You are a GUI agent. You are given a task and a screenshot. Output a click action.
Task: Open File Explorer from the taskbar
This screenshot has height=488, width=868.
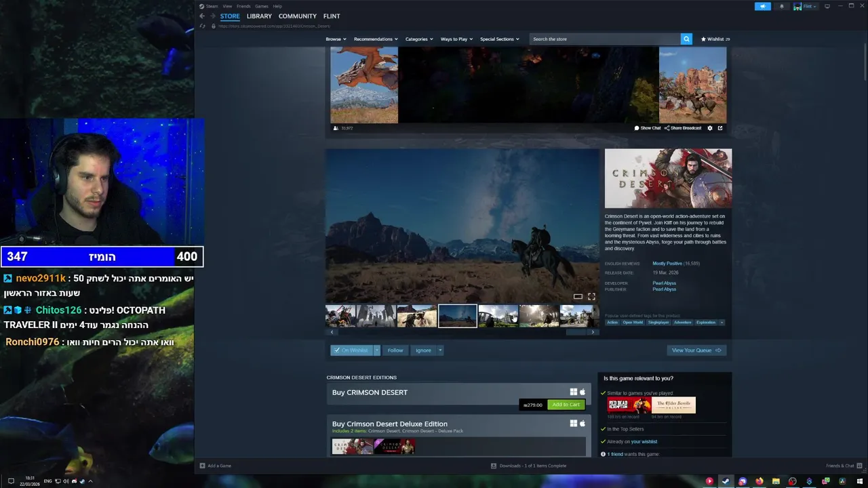pyautogui.click(x=776, y=481)
